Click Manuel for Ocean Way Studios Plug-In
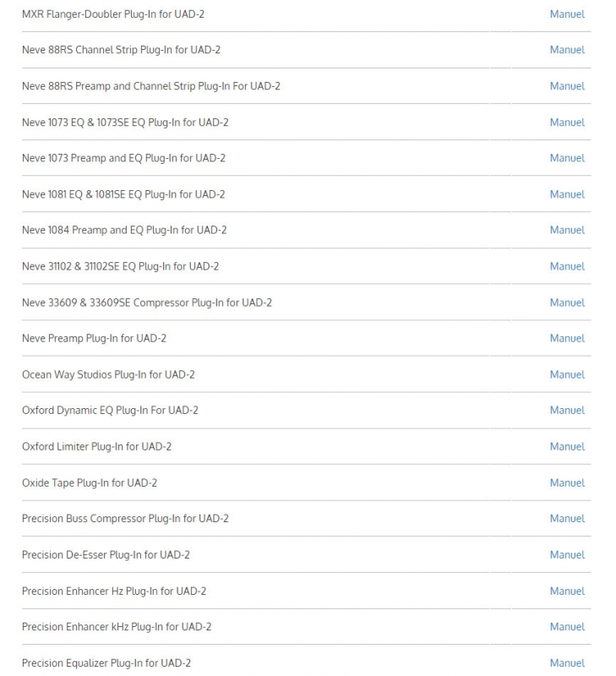 click(x=566, y=374)
